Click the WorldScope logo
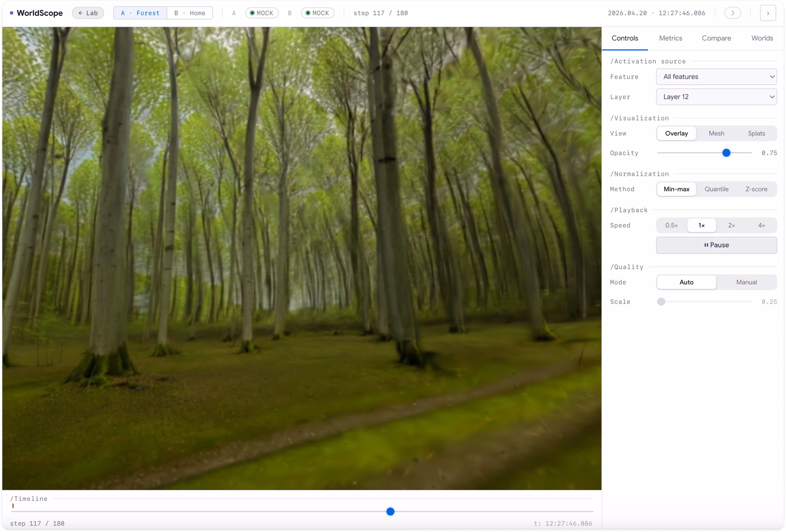 [36, 13]
